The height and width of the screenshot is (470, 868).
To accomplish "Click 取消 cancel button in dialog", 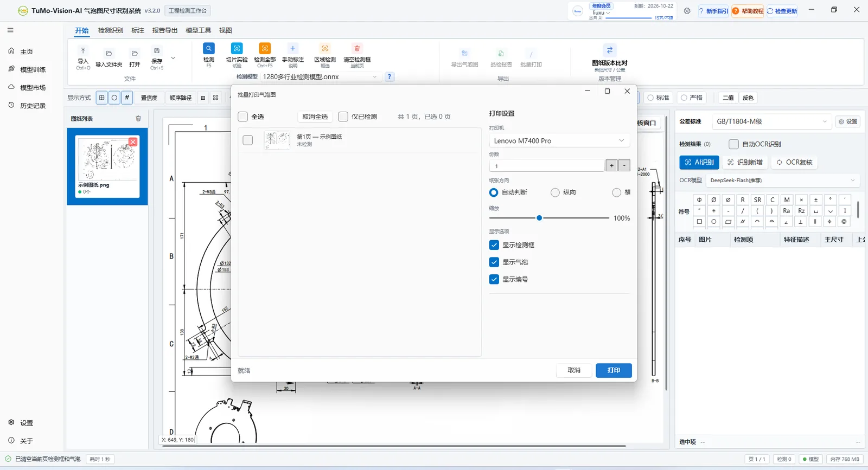I will point(574,370).
